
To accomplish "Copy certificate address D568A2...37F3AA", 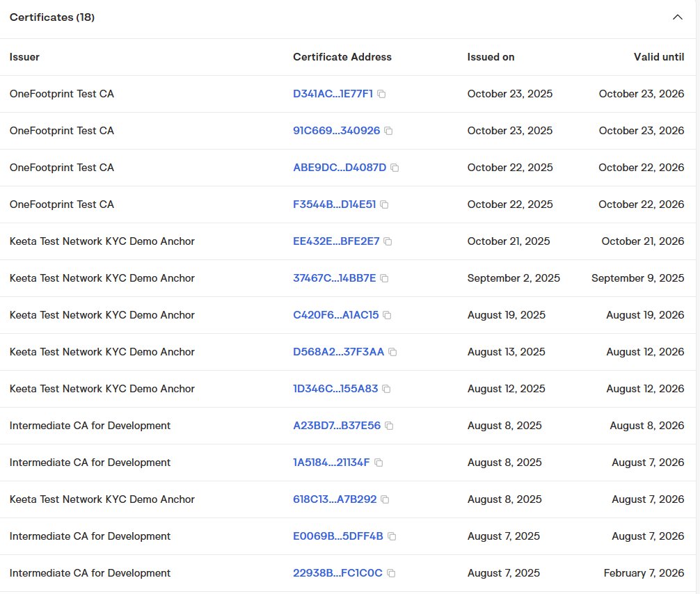I will pos(393,352).
